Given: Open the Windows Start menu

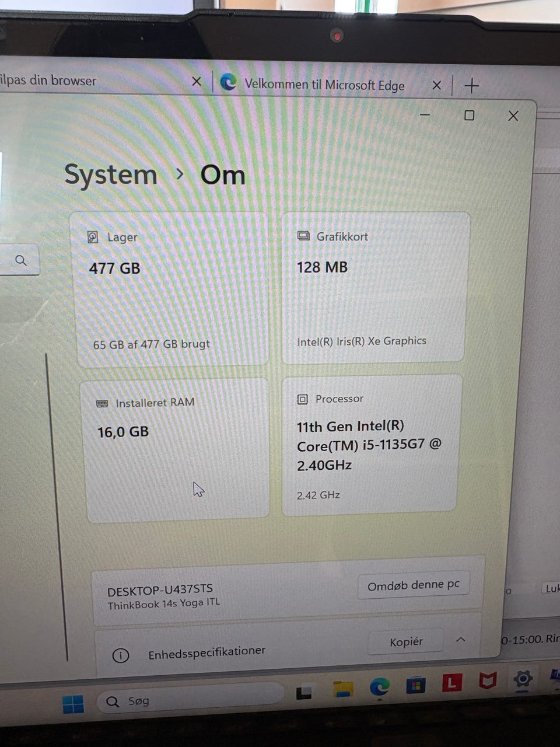Looking at the screenshot, I should click(x=73, y=704).
